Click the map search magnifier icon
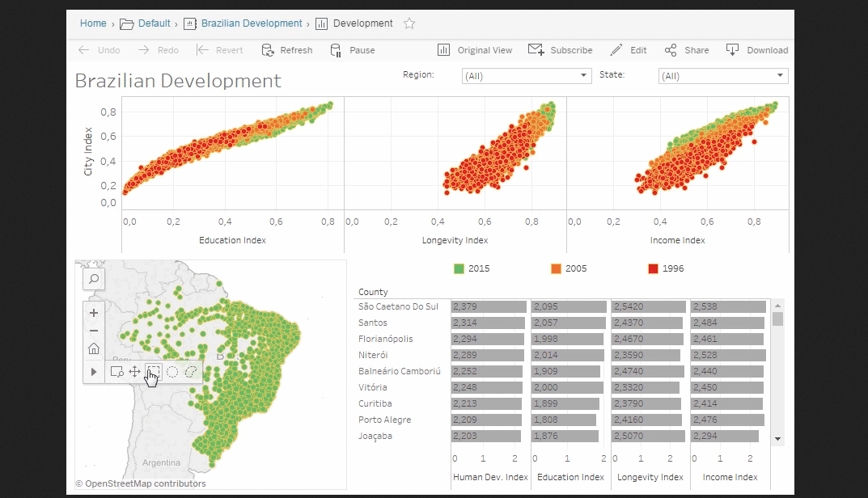868x498 pixels. click(x=94, y=279)
